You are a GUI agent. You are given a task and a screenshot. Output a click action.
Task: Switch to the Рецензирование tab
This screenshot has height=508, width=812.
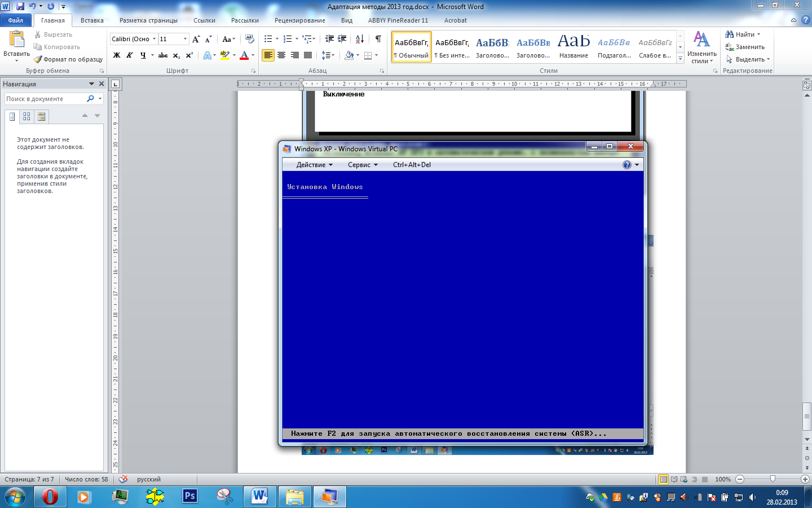click(x=300, y=20)
